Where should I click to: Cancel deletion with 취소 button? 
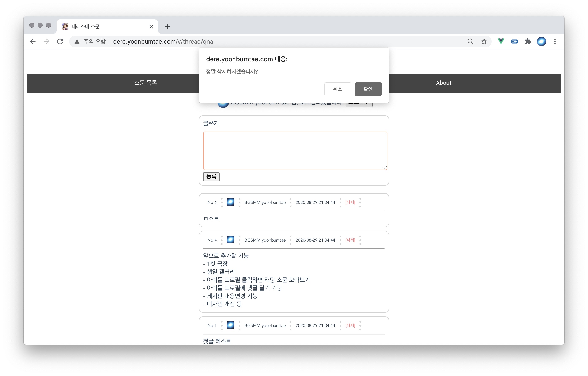[x=338, y=89]
